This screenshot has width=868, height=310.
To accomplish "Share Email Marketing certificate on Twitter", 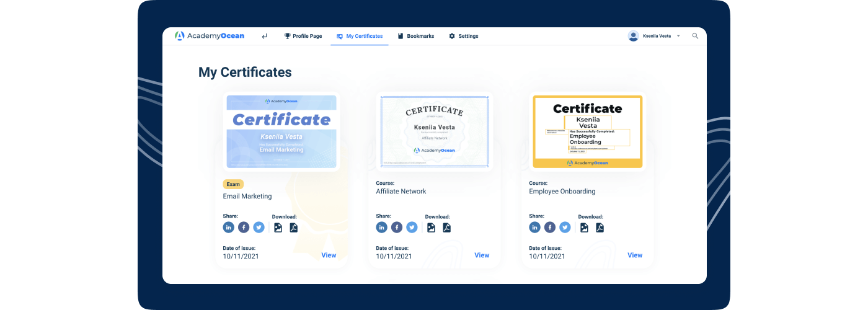I will [259, 228].
